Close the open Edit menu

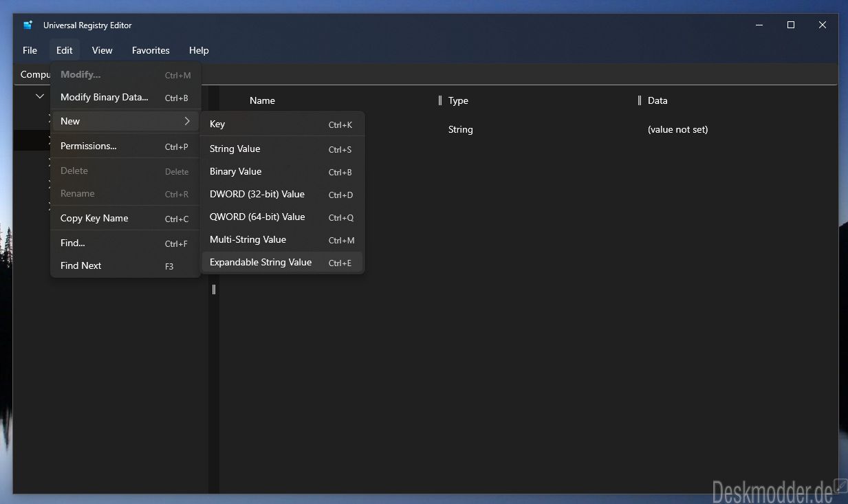pos(65,50)
